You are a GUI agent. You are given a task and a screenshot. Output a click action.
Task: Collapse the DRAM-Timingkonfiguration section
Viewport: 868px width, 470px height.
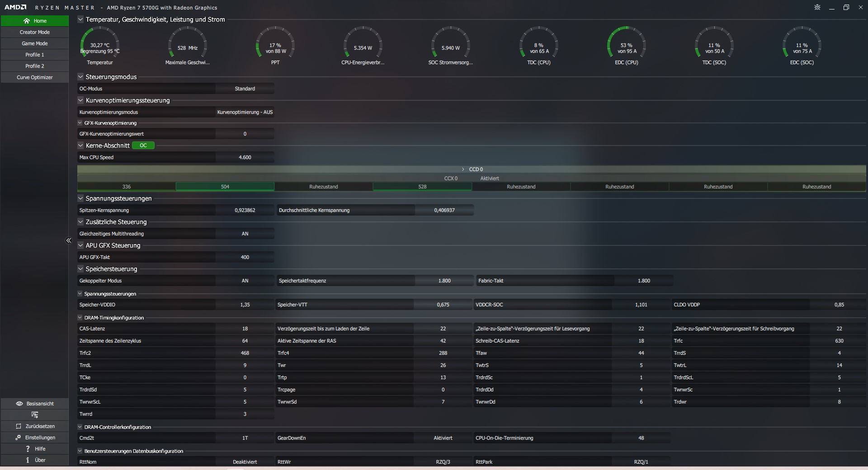tap(80, 318)
